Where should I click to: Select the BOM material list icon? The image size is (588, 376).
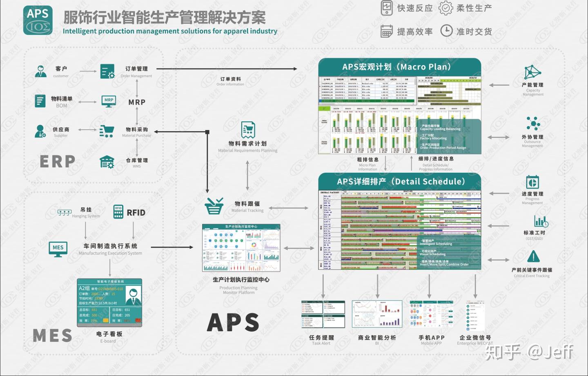coord(40,100)
